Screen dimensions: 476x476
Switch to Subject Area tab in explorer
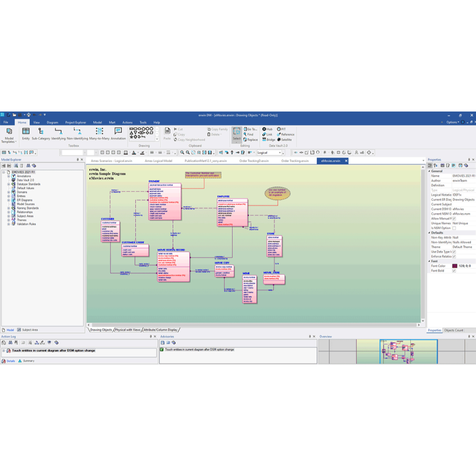click(x=27, y=330)
